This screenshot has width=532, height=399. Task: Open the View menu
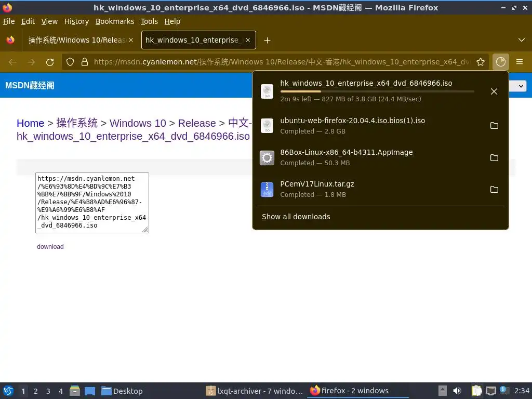pyautogui.click(x=49, y=21)
